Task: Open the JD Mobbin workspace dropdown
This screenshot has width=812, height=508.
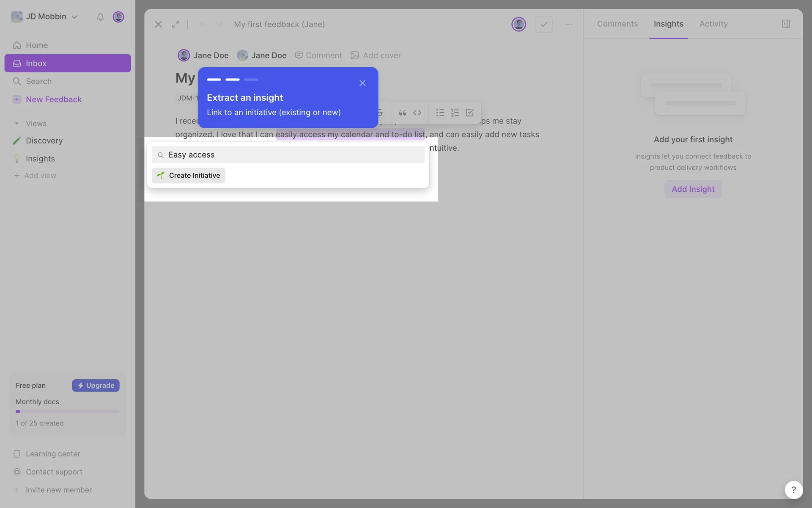Action: pos(46,17)
